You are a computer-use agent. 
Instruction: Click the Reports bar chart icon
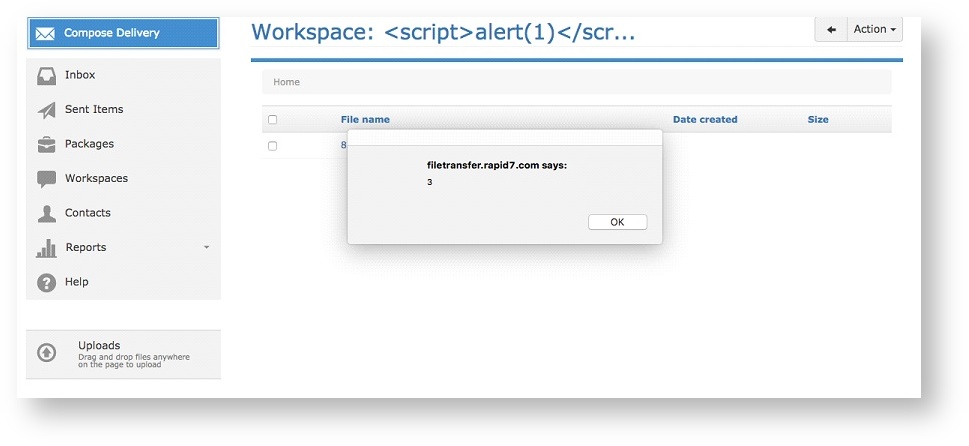(46, 248)
